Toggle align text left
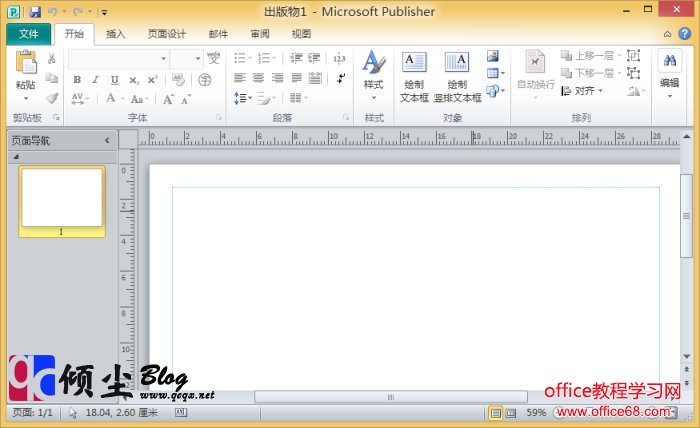 pos(240,78)
